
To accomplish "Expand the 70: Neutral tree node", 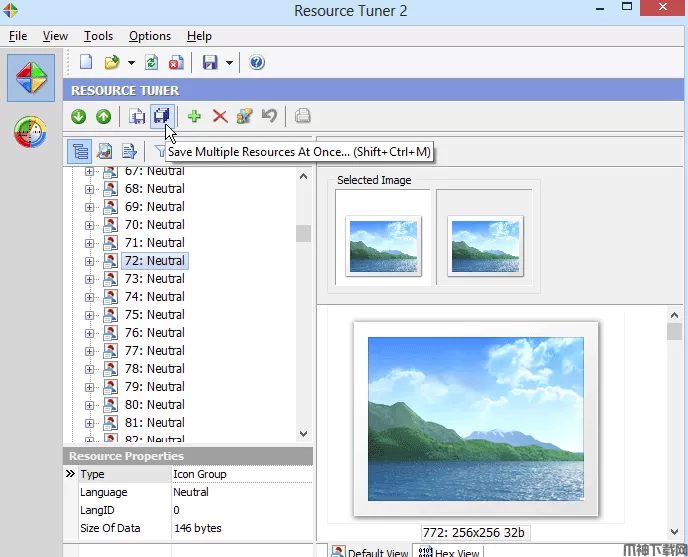I will (89, 225).
